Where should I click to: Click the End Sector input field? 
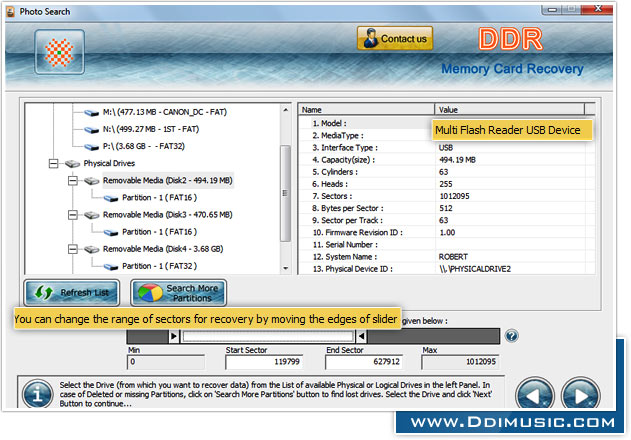point(364,362)
